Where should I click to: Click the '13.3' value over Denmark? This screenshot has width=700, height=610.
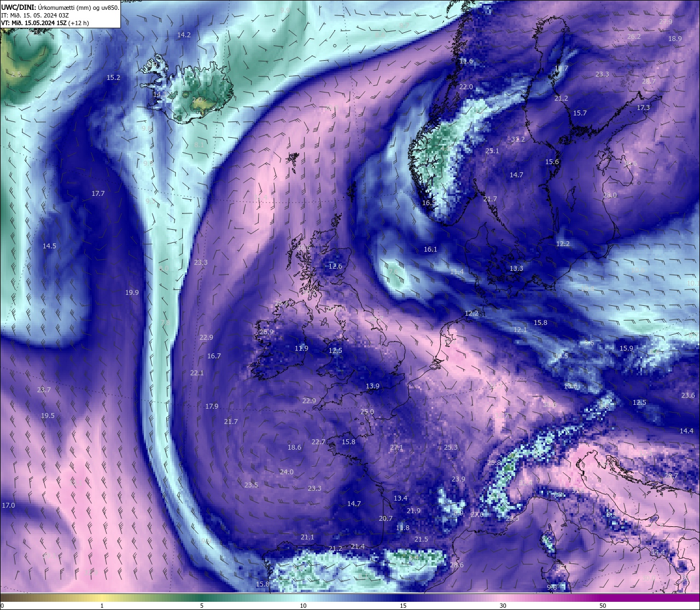click(x=516, y=269)
